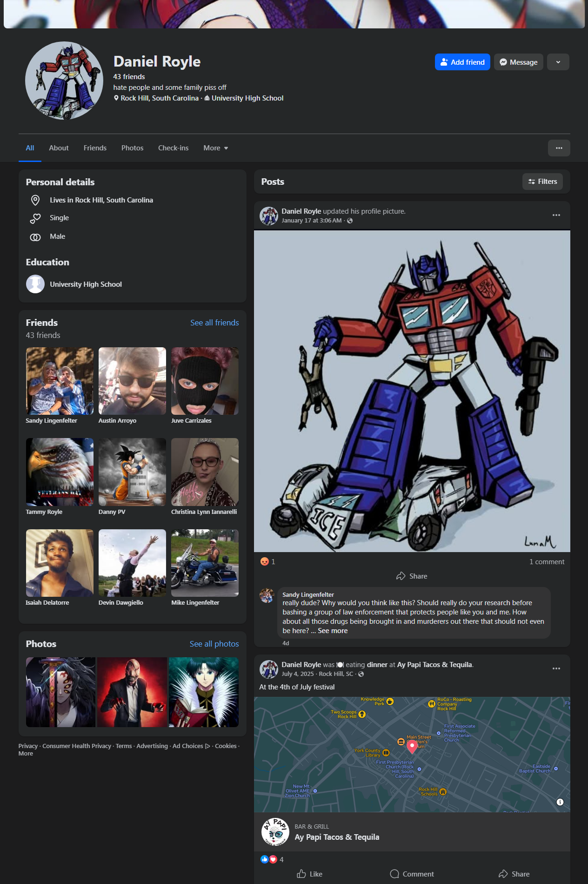
Task: Share the profile picture update post
Action: point(412,576)
